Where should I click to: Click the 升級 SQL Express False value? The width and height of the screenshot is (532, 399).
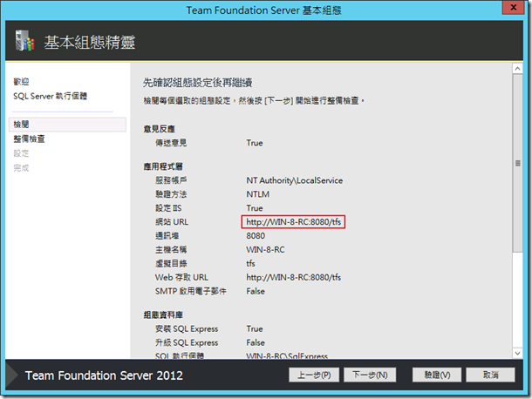[256, 342]
